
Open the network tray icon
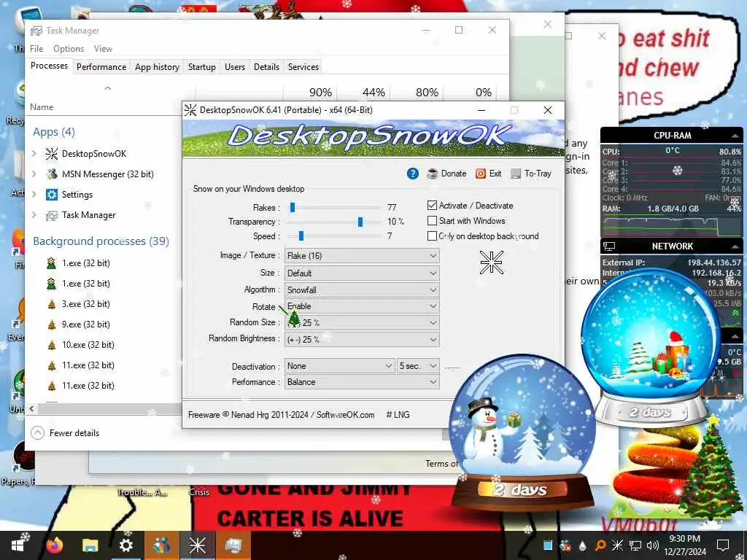[635, 545]
